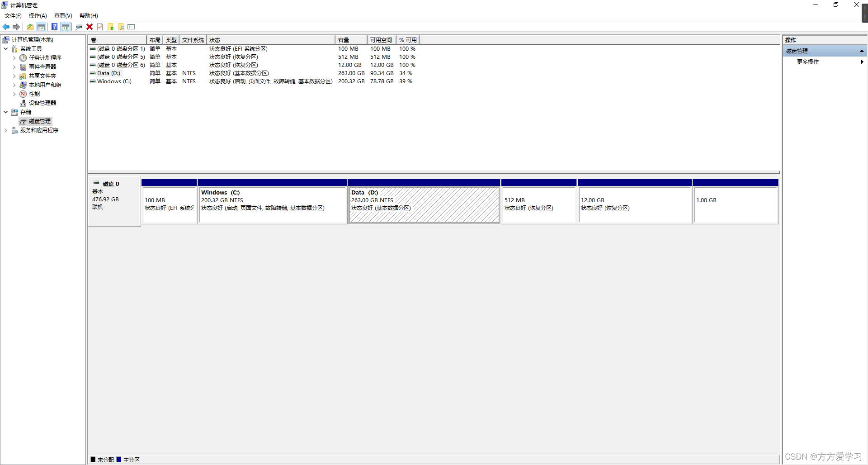Viewport: 868px width, 465px height.
Task: Click the Up one level folder icon
Action: click(x=30, y=27)
